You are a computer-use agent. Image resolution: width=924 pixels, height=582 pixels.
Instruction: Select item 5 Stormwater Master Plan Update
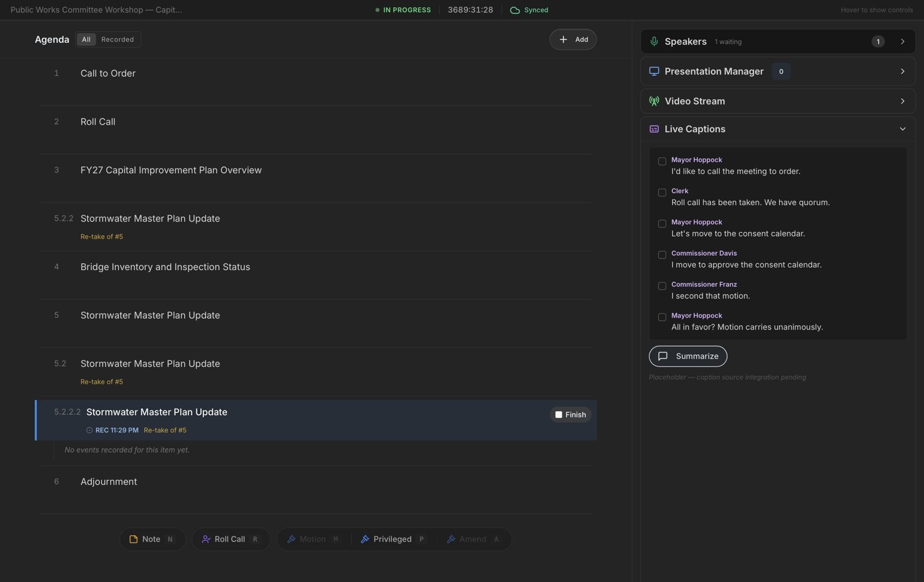point(315,323)
